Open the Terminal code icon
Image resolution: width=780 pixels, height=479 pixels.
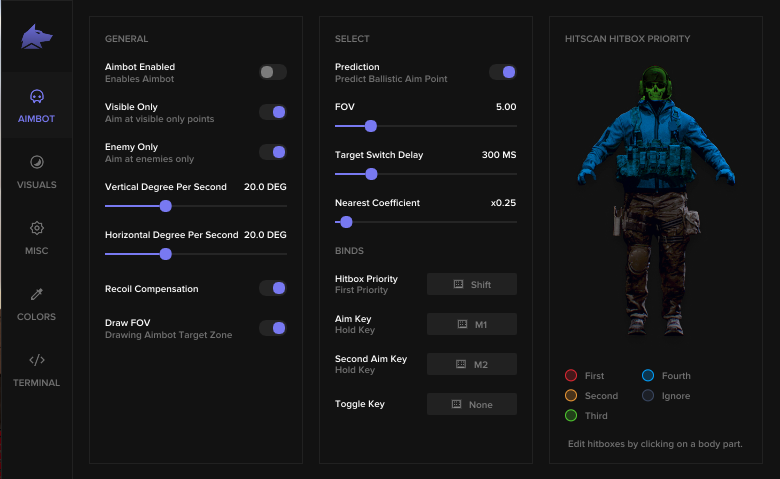tap(37, 360)
